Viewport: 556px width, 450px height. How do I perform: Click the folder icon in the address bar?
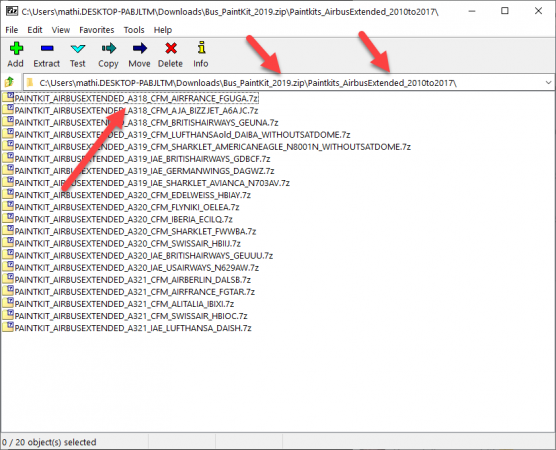30,83
